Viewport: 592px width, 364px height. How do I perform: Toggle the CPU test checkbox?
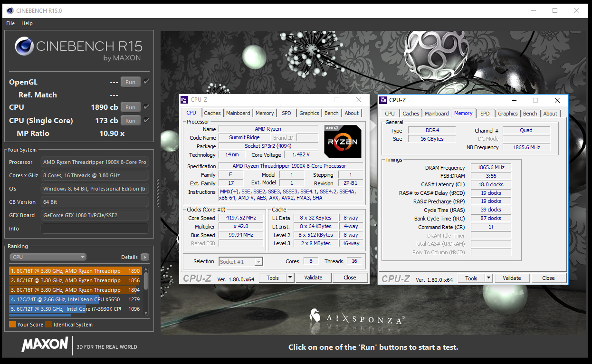146,107
